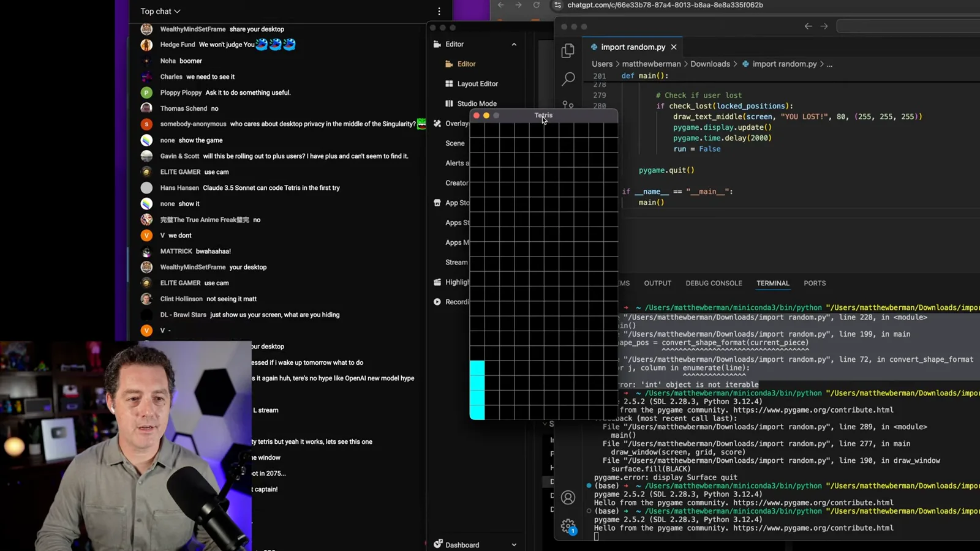Expand the breadcrumb ellipsis in VS Code

pos(829,64)
